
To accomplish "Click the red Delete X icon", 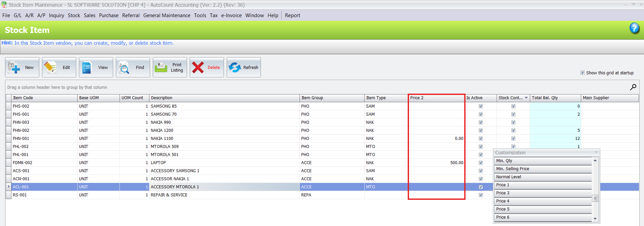I will (x=198, y=67).
